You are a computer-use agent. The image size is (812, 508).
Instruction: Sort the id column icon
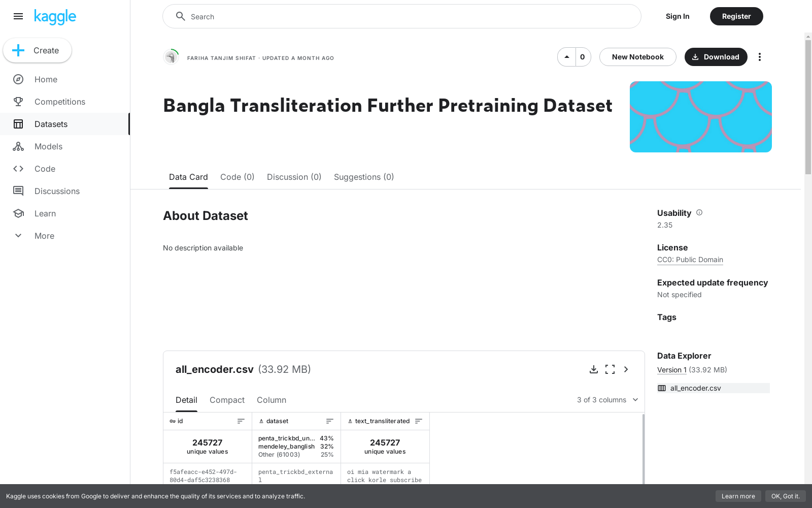[241, 421]
